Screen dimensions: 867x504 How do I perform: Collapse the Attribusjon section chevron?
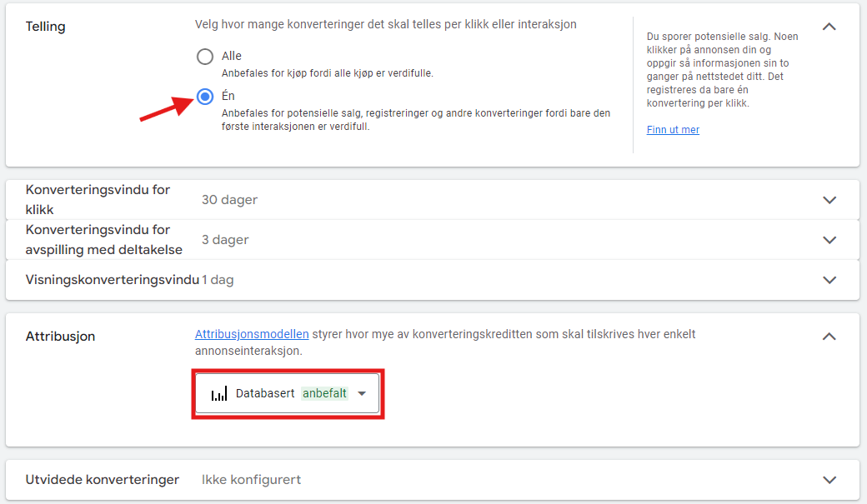click(829, 337)
